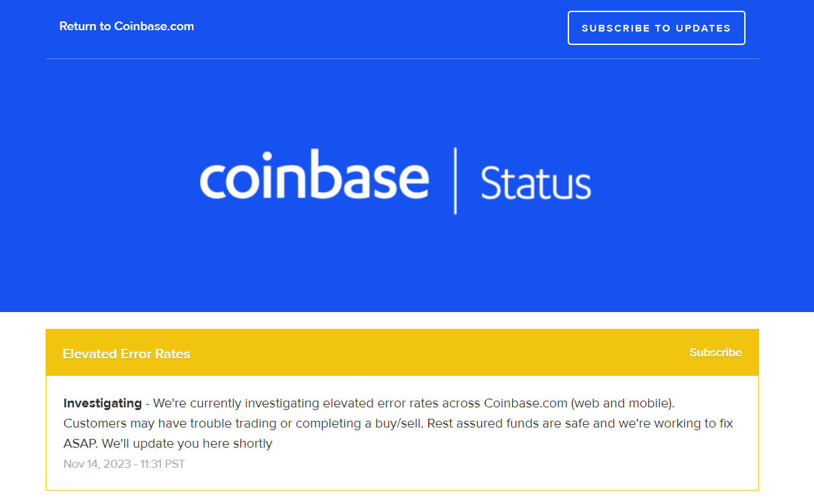This screenshot has width=814, height=504.
Task: Click Subscribe in the yellow incident banner
Action: [715, 353]
